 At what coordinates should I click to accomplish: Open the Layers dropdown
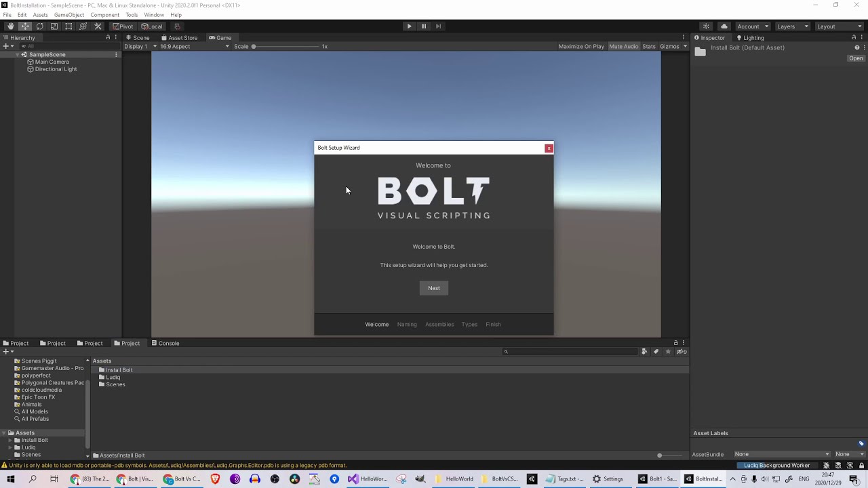792,26
